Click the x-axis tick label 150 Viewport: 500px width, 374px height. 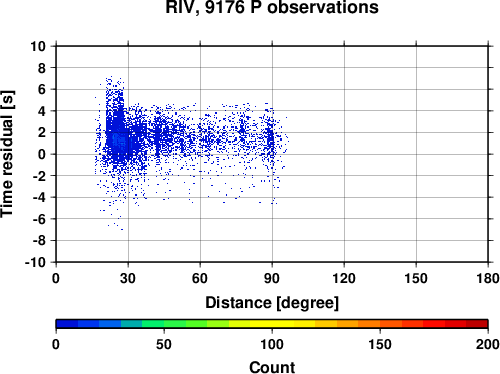(416, 278)
